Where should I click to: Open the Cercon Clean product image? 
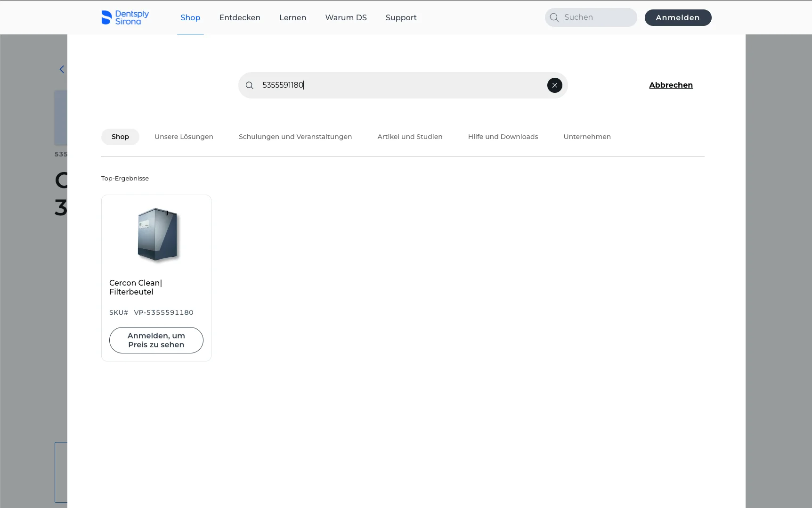pyautogui.click(x=157, y=235)
